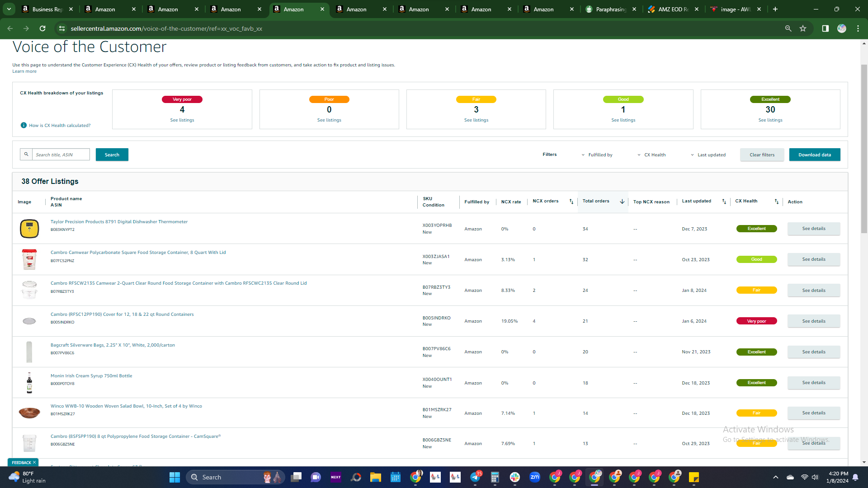Click Clear filters button

tap(762, 155)
